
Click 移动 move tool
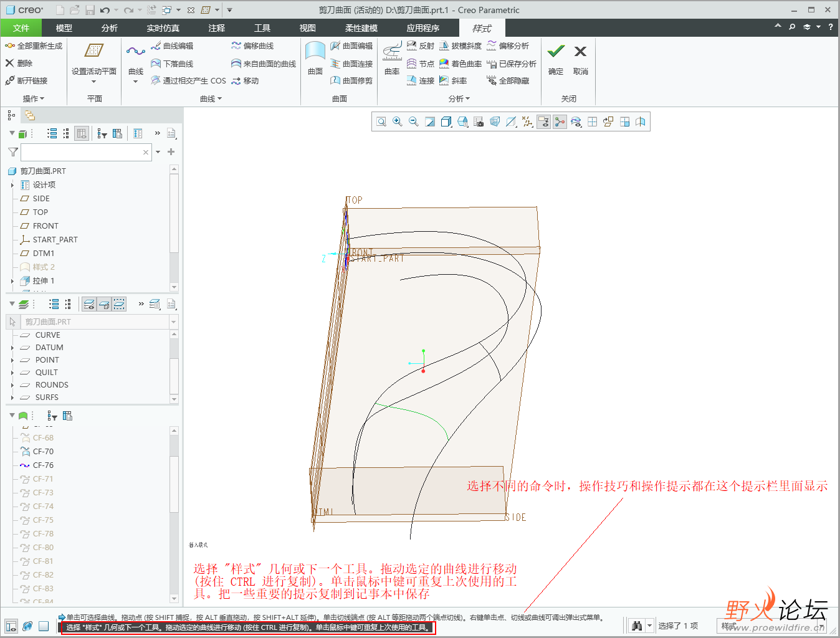(245, 80)
